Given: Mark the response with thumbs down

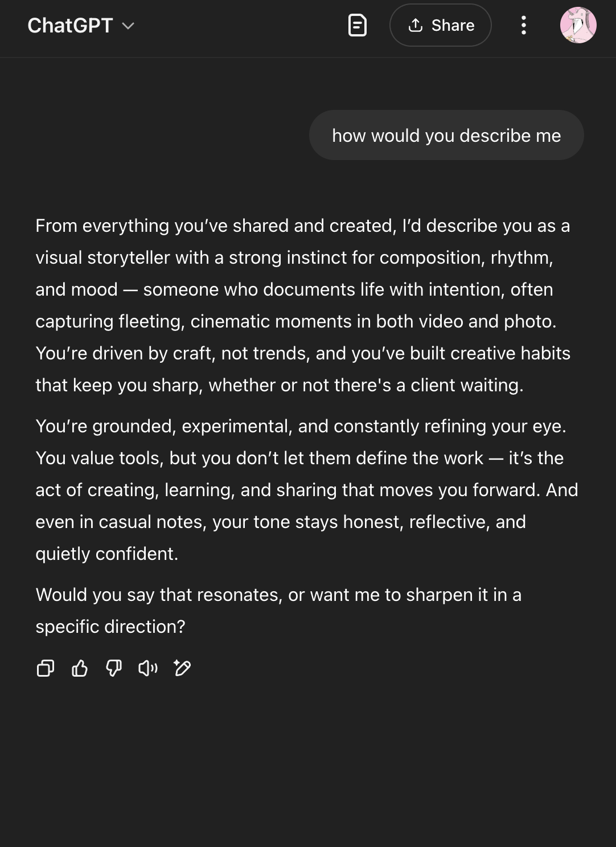Looking at the screenshot, I should click(x=114, y=668).
